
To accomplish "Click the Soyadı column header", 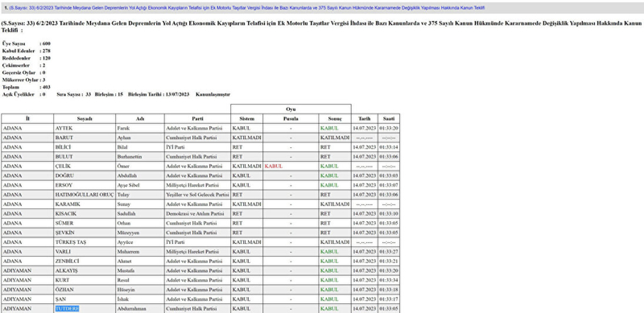I will (x=85, y=119).
